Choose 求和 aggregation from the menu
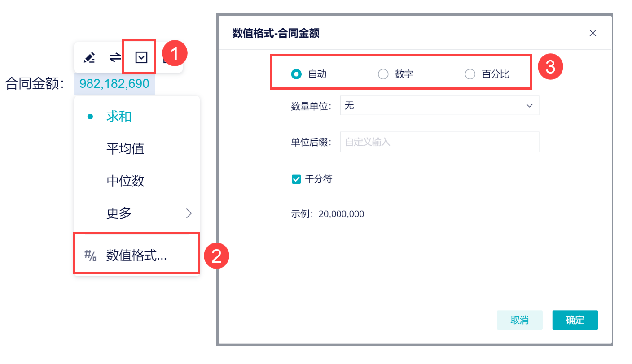Viewport: 632px width, 364px height. [119, 117]
